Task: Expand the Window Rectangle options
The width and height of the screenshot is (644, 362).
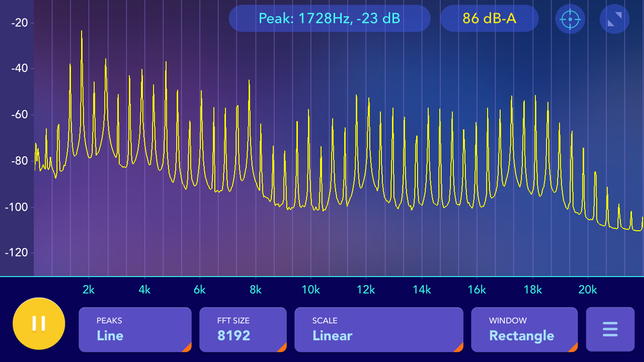Action: click(524, 330)
